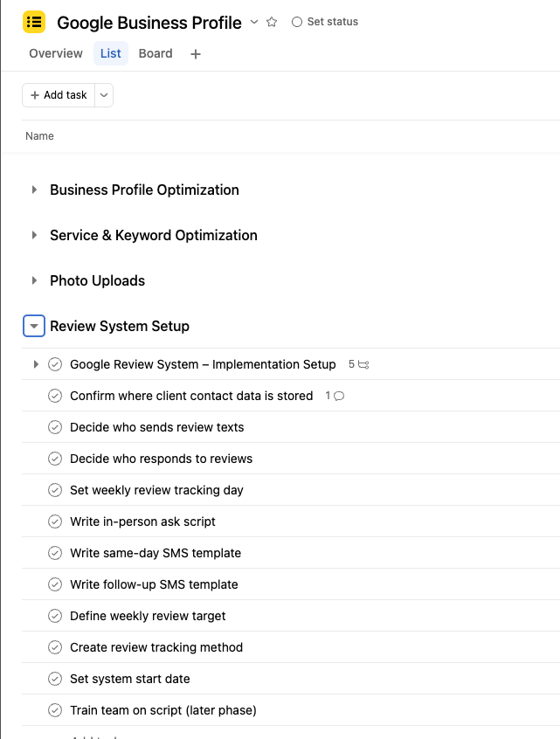Expand the Photo Uploads section
This screenshot has width=560, height=739.
click(x=34, y=280)
